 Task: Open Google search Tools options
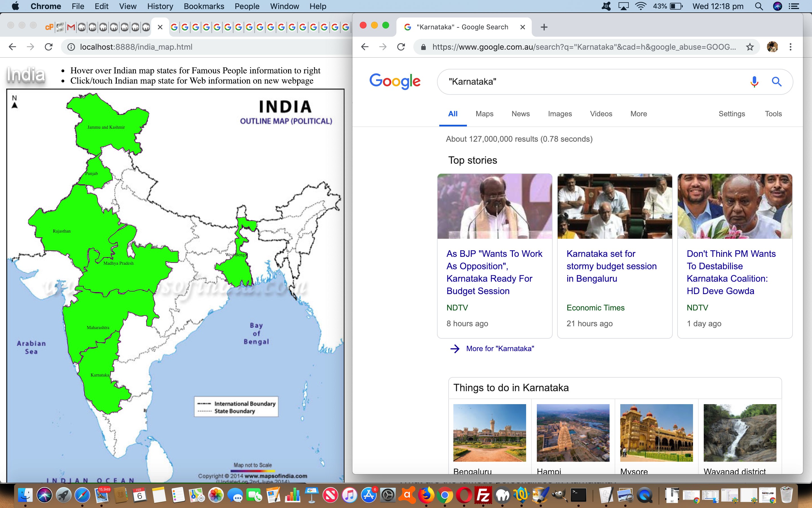[x=773, y=114]
